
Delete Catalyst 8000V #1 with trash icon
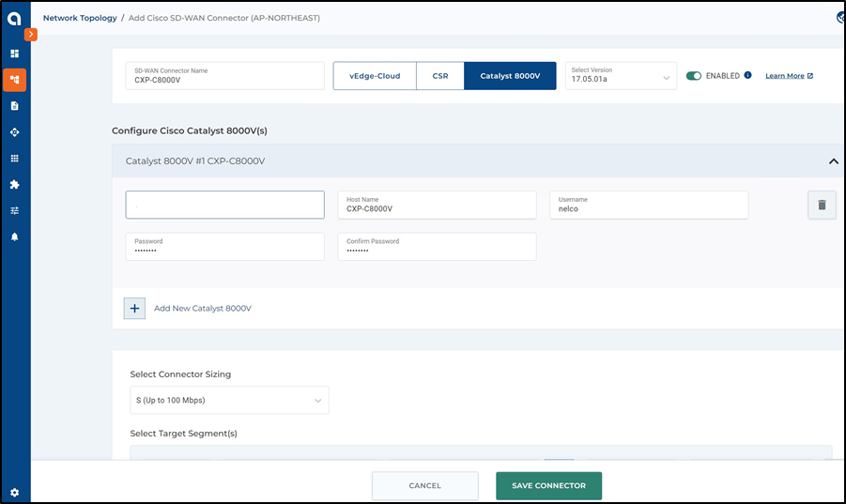[x=822, y=205]
